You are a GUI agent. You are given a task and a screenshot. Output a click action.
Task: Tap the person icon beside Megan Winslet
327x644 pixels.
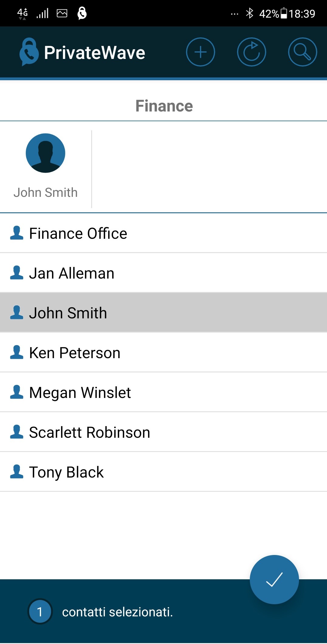click(17, 392)
